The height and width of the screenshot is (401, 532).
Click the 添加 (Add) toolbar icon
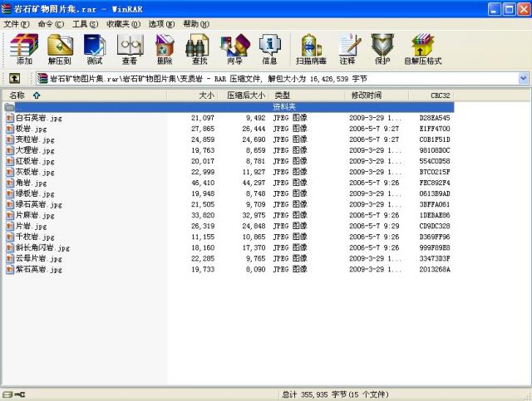24,50
